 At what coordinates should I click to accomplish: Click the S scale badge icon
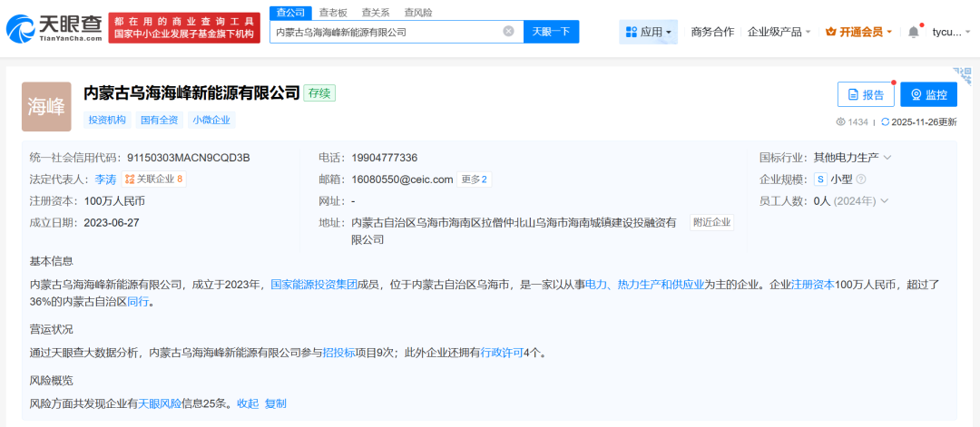[x=820, y=180]
